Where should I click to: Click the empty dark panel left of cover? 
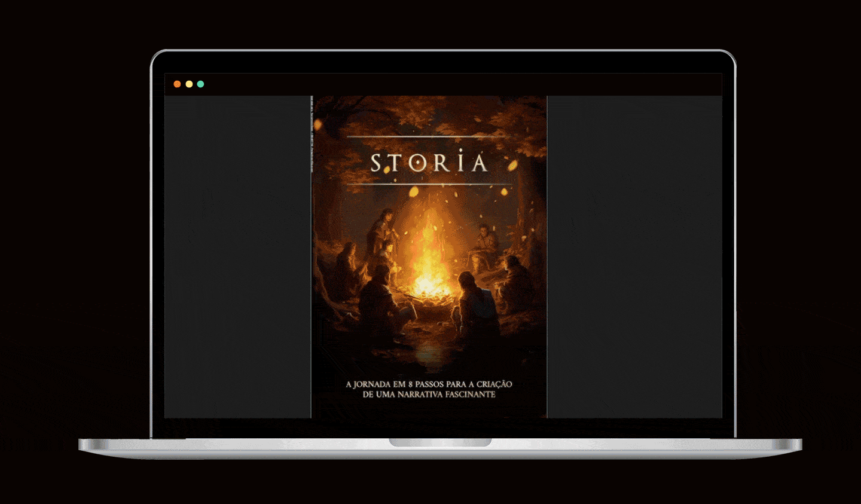[237, 257]
